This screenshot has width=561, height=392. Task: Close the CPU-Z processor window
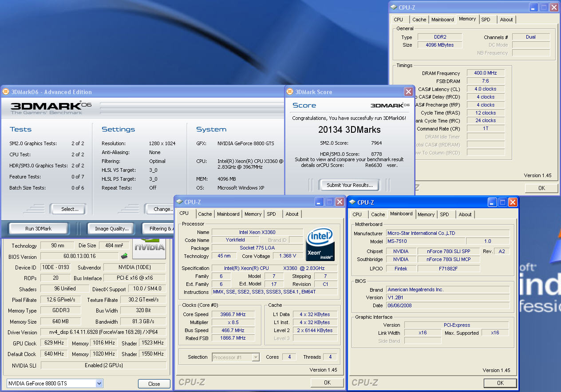(x=340, y=202)
